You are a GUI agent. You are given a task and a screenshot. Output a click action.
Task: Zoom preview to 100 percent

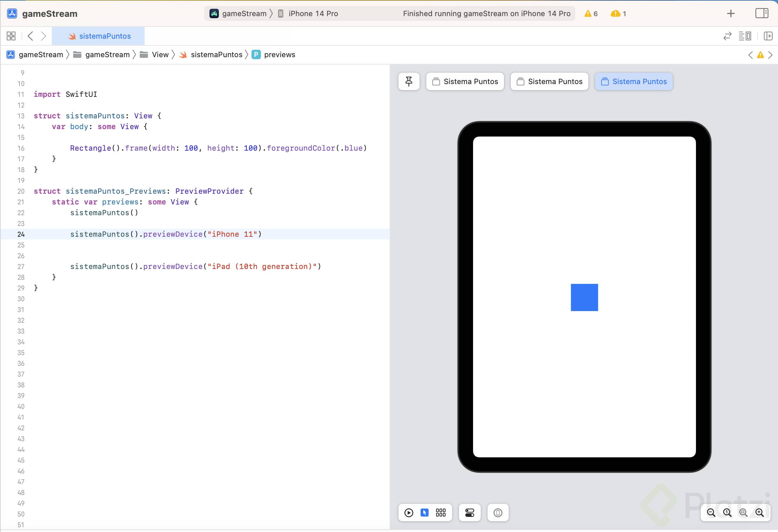[727, 512]
